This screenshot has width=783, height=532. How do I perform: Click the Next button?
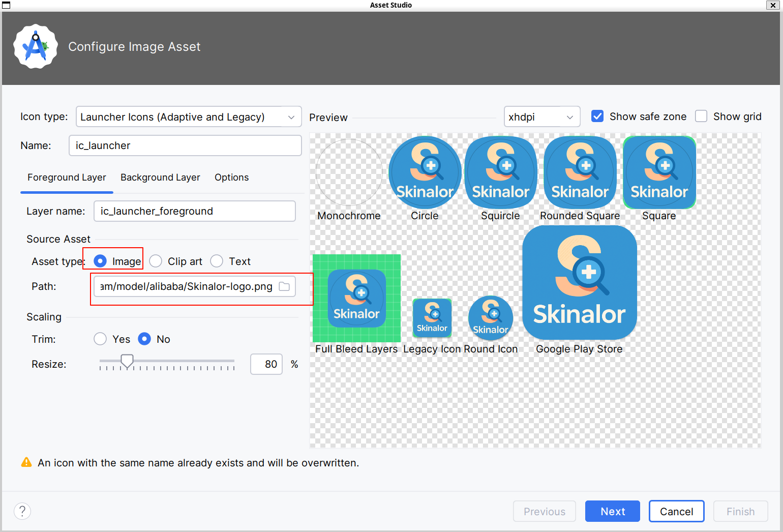tap(613, 511)
